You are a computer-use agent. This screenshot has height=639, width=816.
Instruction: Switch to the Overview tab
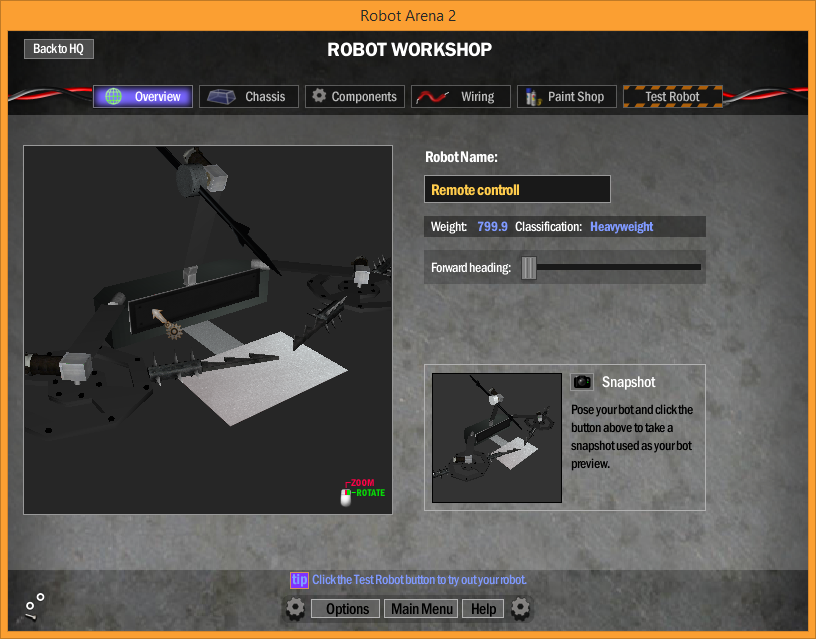click(143, 97)
